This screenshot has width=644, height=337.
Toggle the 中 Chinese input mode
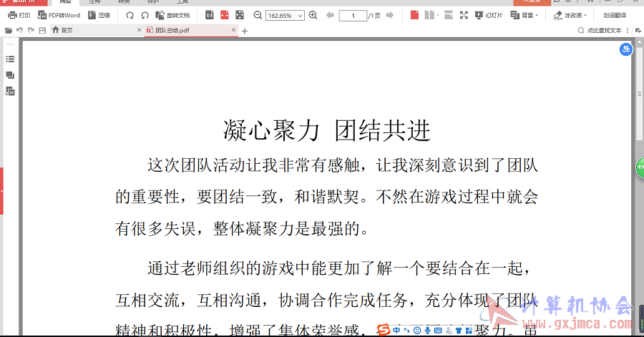pyautogui.click(x=396, y=330)
